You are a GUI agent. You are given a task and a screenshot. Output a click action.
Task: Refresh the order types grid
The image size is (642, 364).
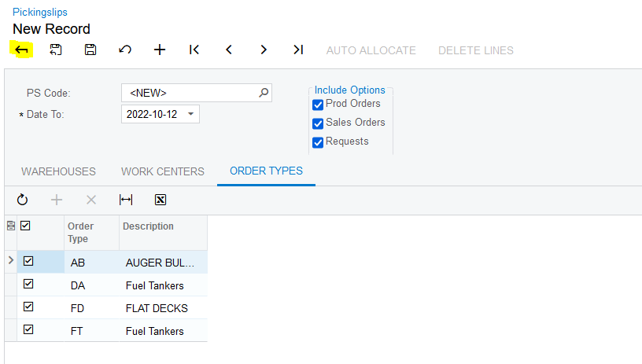(x=22, y=200)
